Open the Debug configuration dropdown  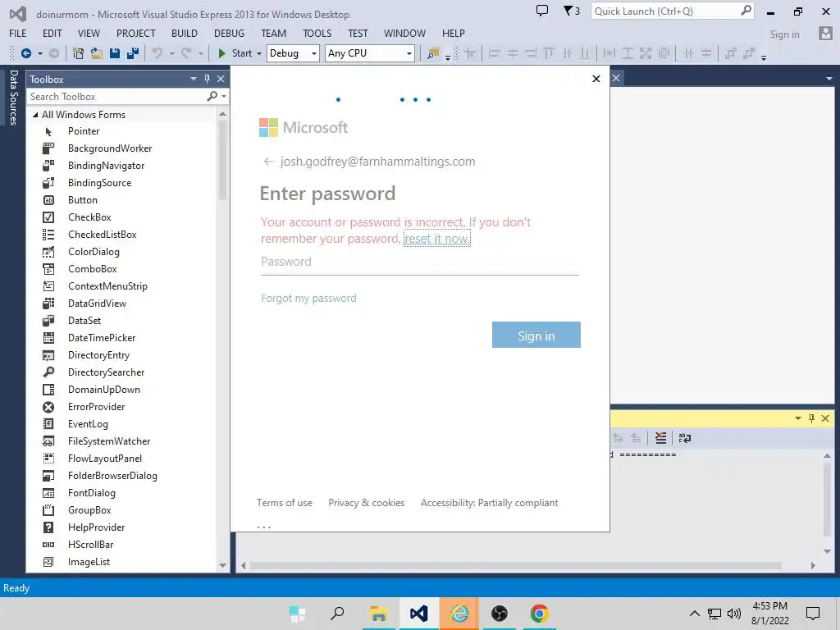pos(293,53)
